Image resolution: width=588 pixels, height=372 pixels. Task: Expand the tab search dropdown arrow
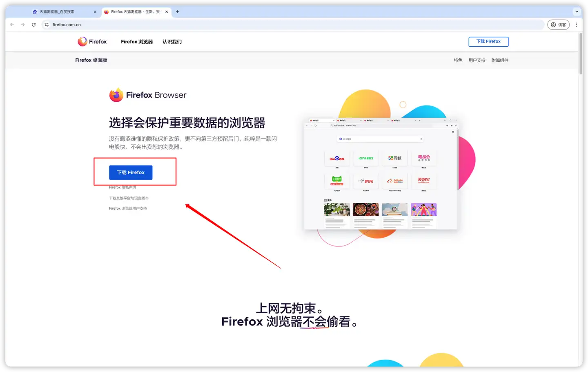point(577,11)
